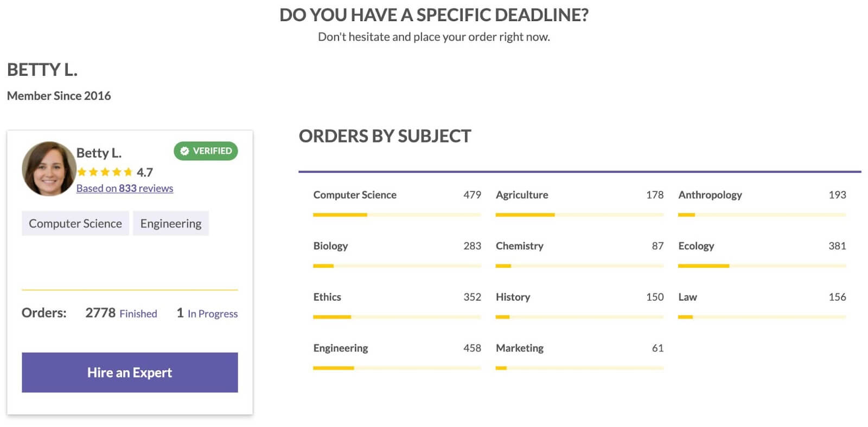Select the Biology subject row

[397, 253]
